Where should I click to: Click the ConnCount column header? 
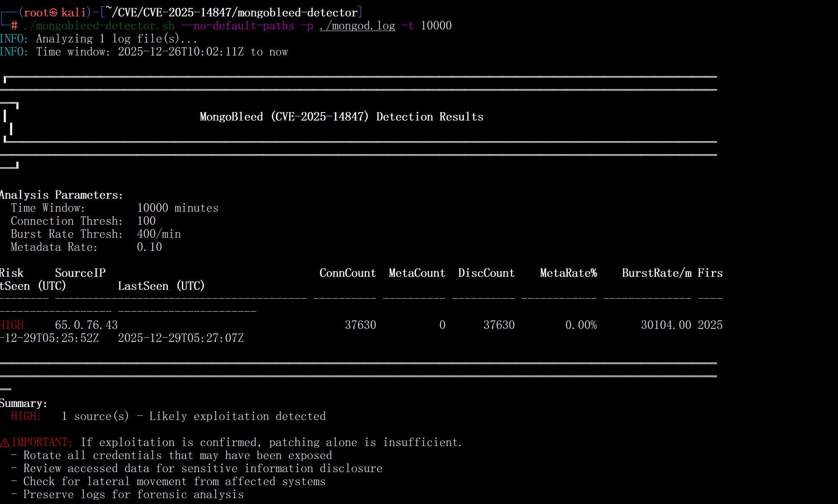point(347,273)
